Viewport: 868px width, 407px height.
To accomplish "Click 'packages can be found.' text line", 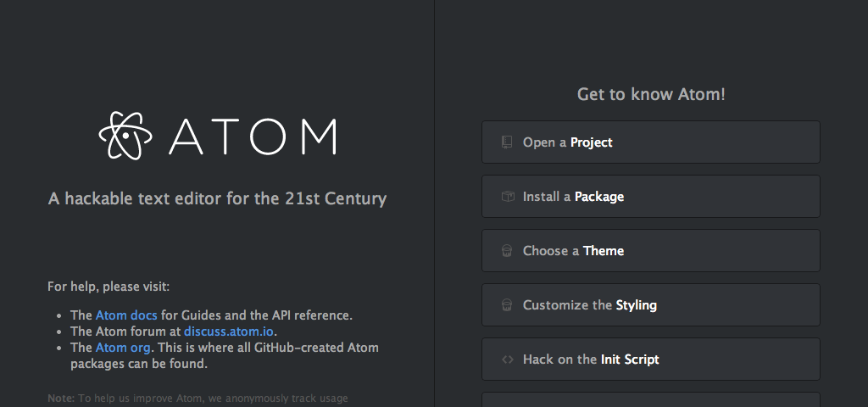I will click(x=139, y=364).
